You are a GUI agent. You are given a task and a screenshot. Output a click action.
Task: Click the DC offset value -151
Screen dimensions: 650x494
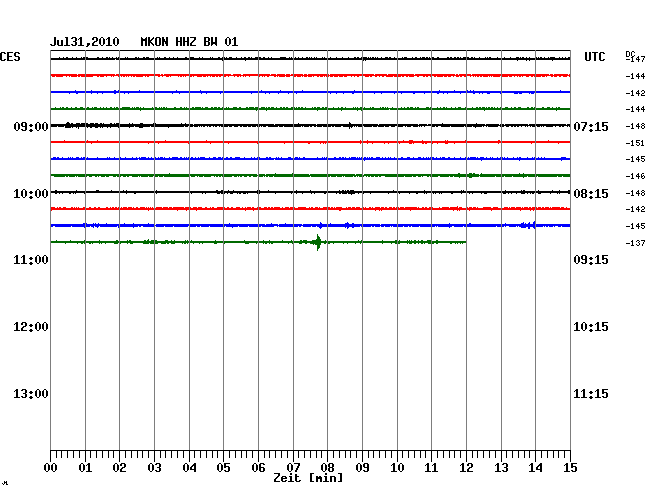[635, 143]
